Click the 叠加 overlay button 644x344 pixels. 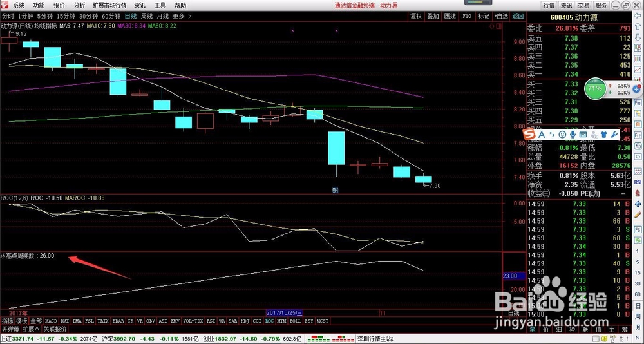(433, 17)
